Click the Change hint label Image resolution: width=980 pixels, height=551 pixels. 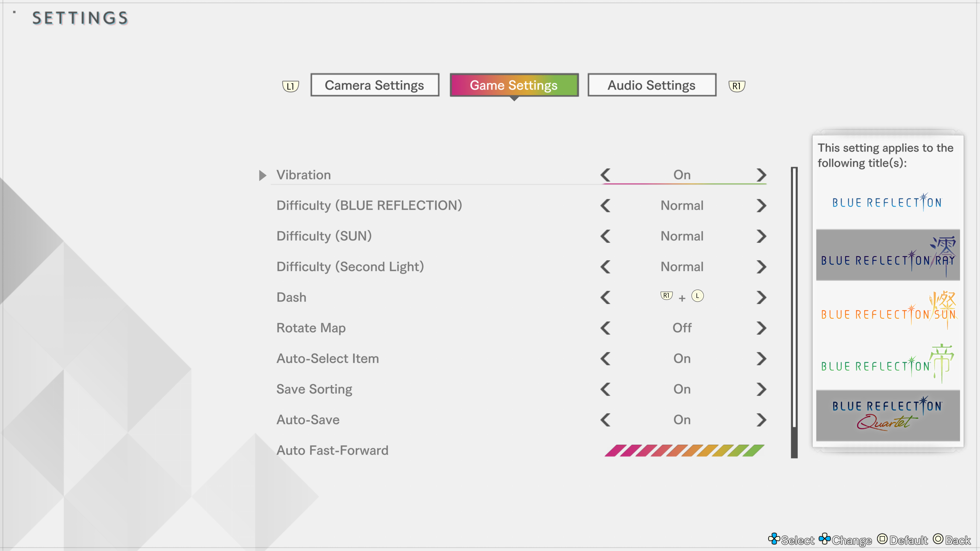point(852,540)
